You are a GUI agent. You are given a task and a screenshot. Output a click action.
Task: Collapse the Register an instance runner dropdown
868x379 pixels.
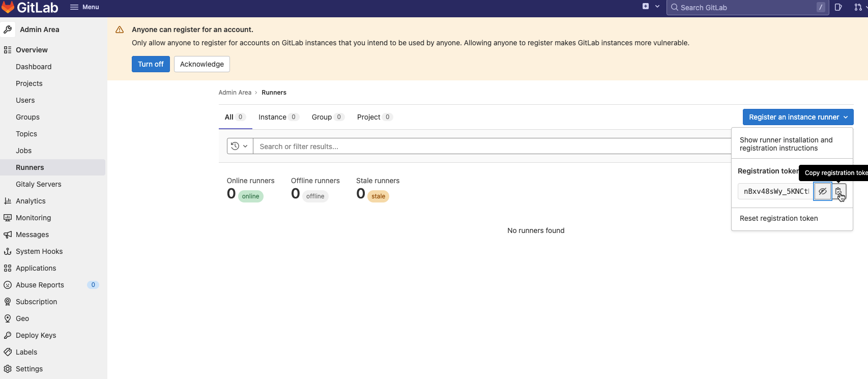click(x=798, y=117)
